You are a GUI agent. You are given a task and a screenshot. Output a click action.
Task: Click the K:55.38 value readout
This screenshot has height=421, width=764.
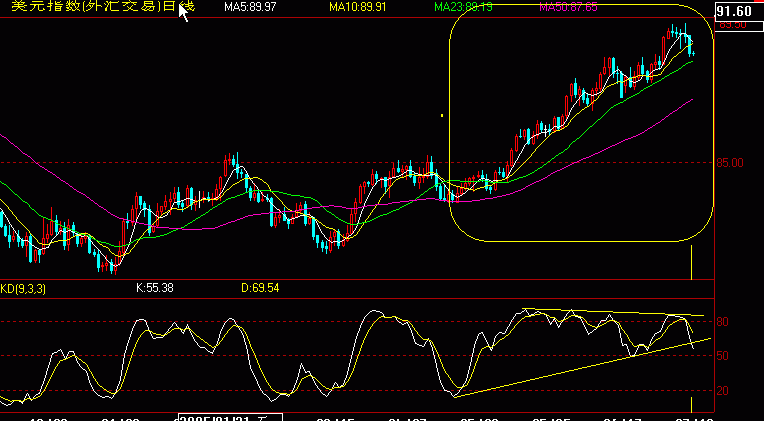tap(154, 288)
